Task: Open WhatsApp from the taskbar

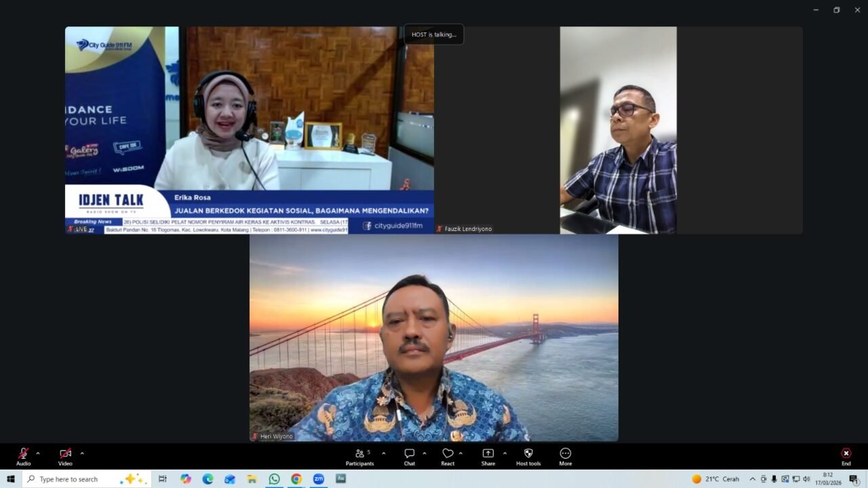Action: click(274, 479)
